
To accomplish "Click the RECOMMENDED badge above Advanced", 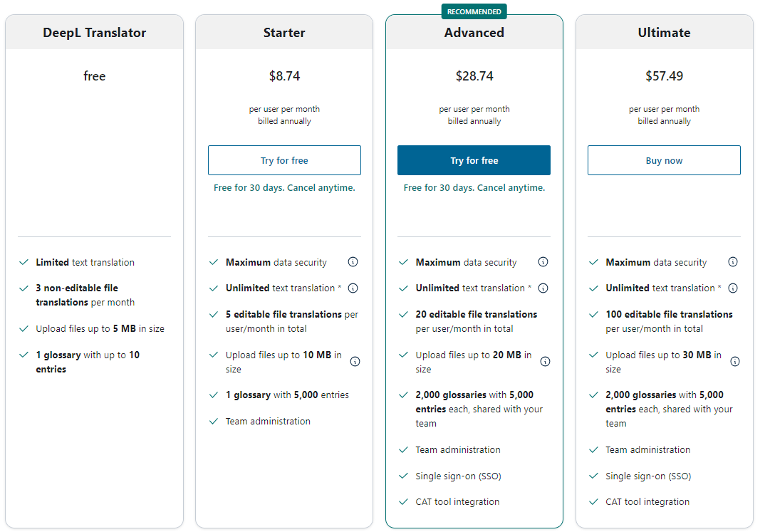I will pos(474,11).
